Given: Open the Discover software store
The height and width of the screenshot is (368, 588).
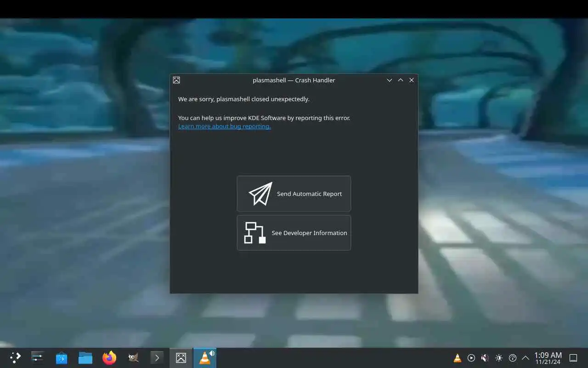Looking at the screenshot, I should point(62,357).
